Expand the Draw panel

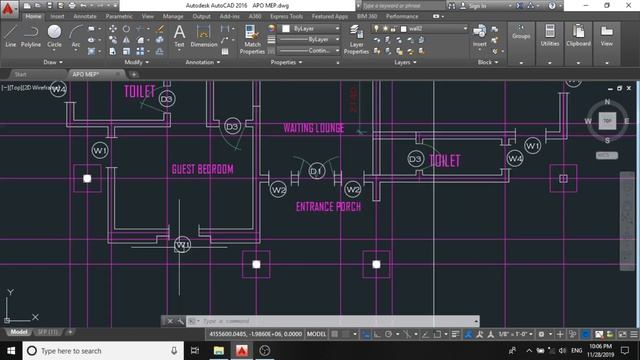click(53, 62)
